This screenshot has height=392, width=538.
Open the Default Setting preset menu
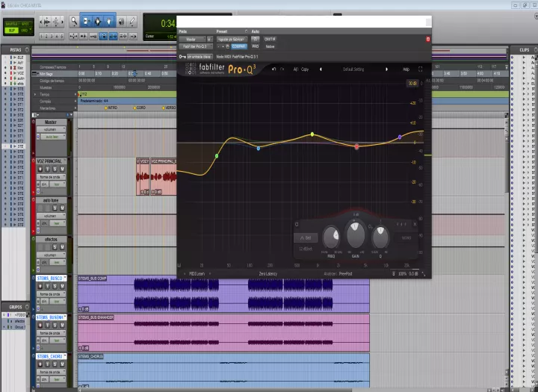[353, 69]
